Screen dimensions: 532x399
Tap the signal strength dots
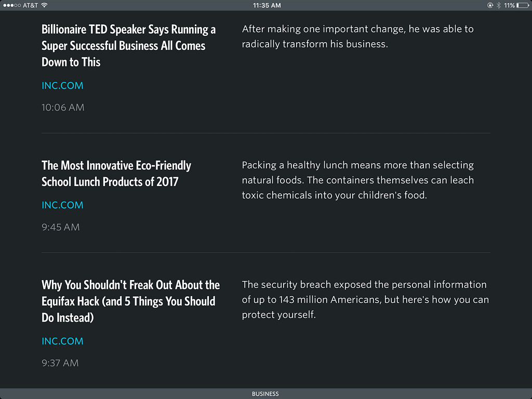12,5
